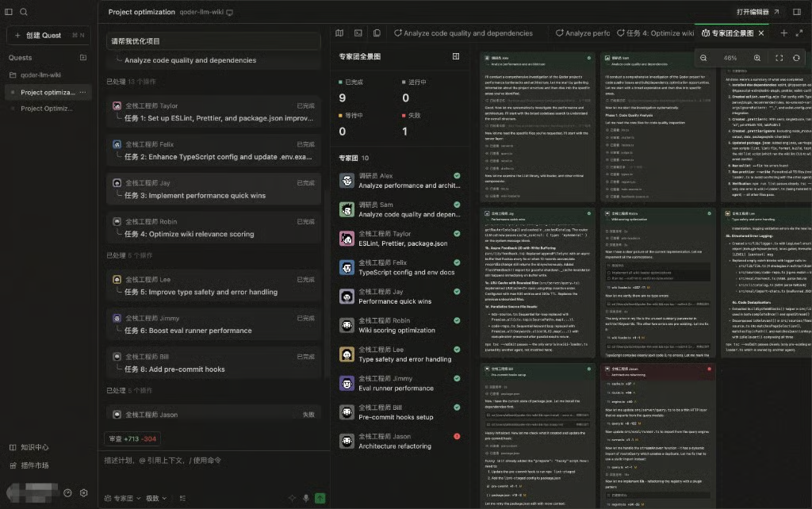
Task: Click the 创建 Quest button
Action: pyautogui.click(x=48, y=35)
